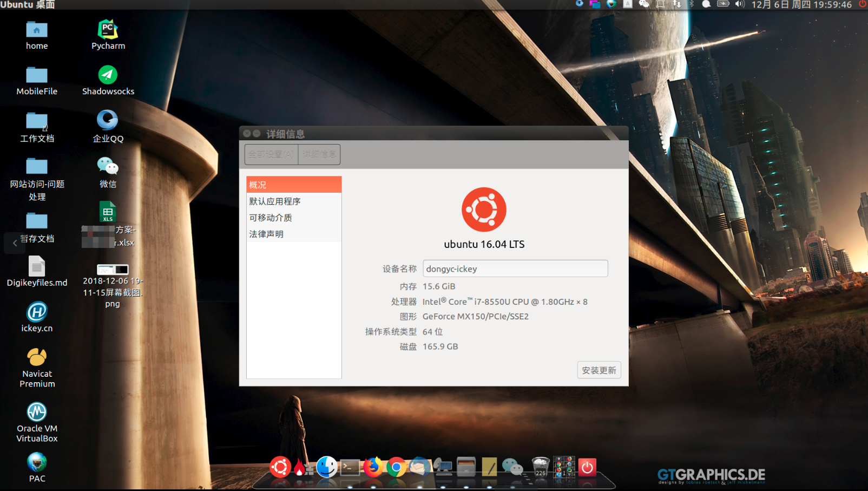
Task: Select 概况 in the details sidebar
Action: pos(294,185)
